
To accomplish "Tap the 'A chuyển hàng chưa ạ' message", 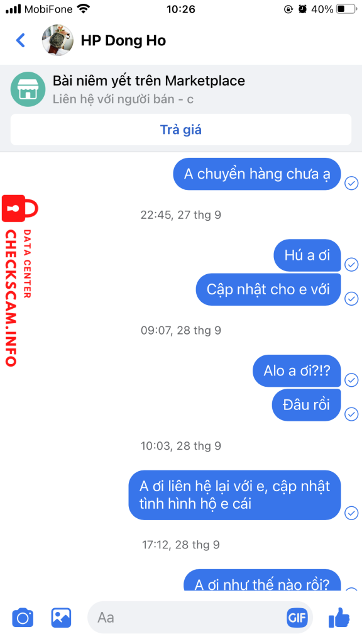I will tap(257, 174).
